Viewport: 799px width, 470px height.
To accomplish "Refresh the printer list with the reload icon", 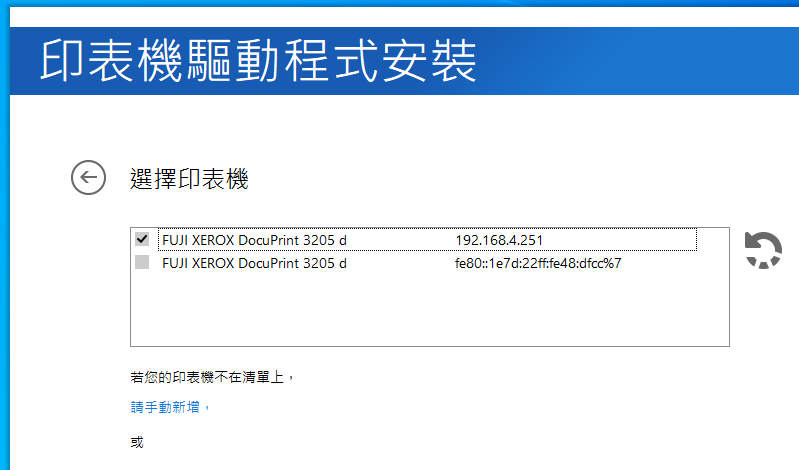I will click(x=763, y=250).
